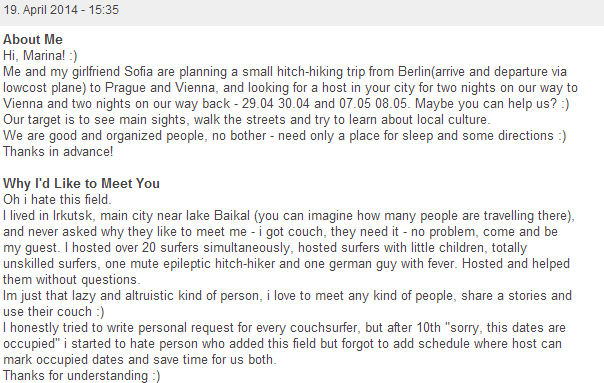Image resolution: width=604 pixels, height=383 pixels.
Task: Click the greeting line Hi, Marina! :)
Action: [40, 55]
